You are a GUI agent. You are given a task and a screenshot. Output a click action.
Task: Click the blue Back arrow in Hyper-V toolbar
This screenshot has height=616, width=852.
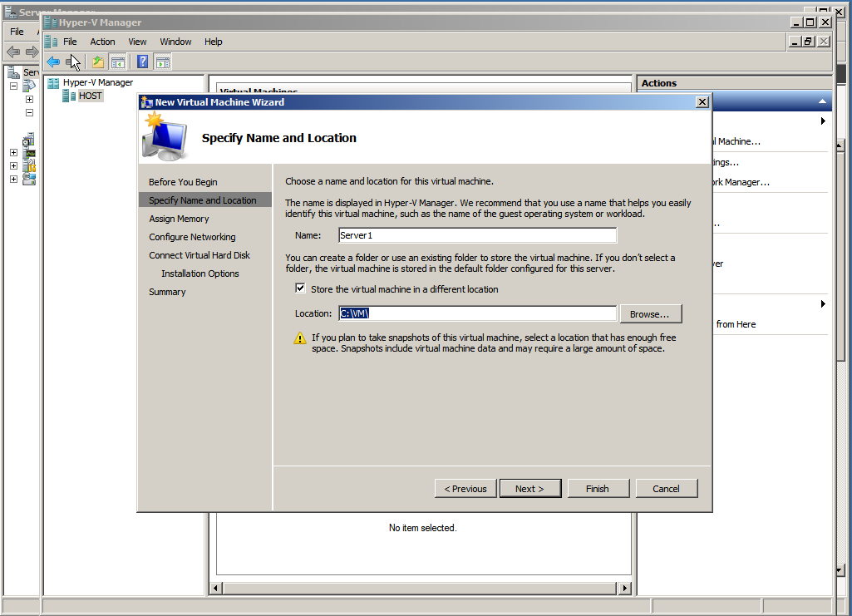click(53, 62)
